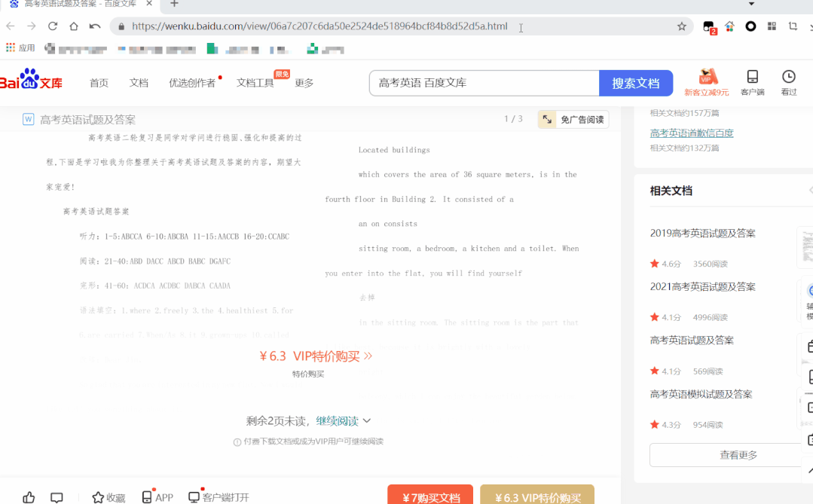Screen dimensions: 813x504
Task: Open the 客户端 download icon
Action: click(752, 82)
